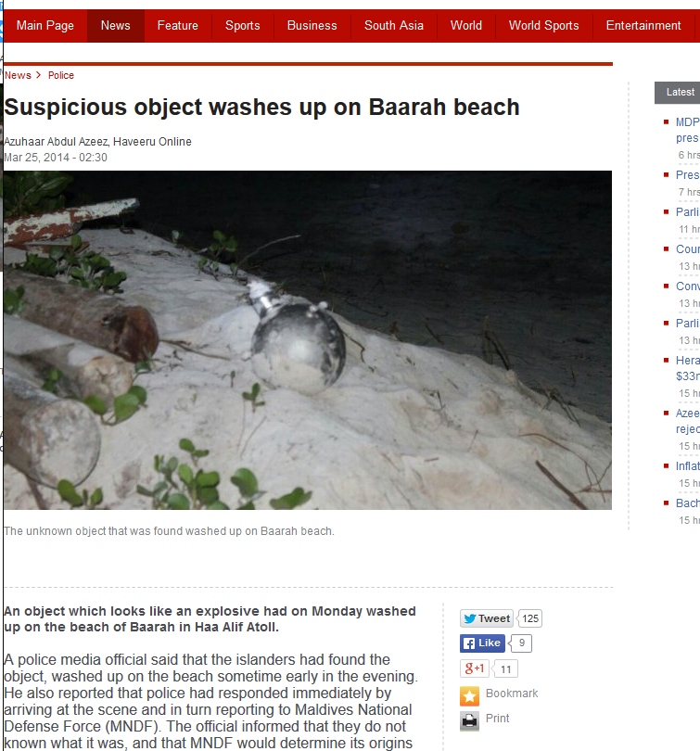This screenshot has height=751, width=700.
Task: Click the Twitter Tweet share button
Action: (486, 618)
